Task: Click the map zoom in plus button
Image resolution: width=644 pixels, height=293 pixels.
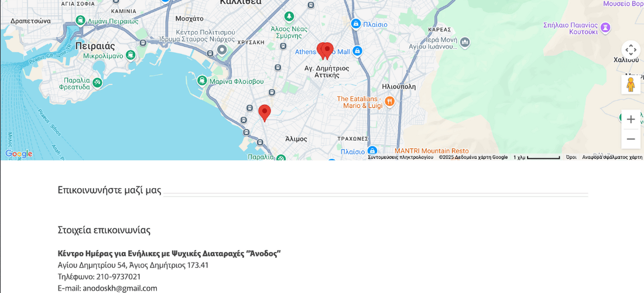Action: [x=631, y=120]
